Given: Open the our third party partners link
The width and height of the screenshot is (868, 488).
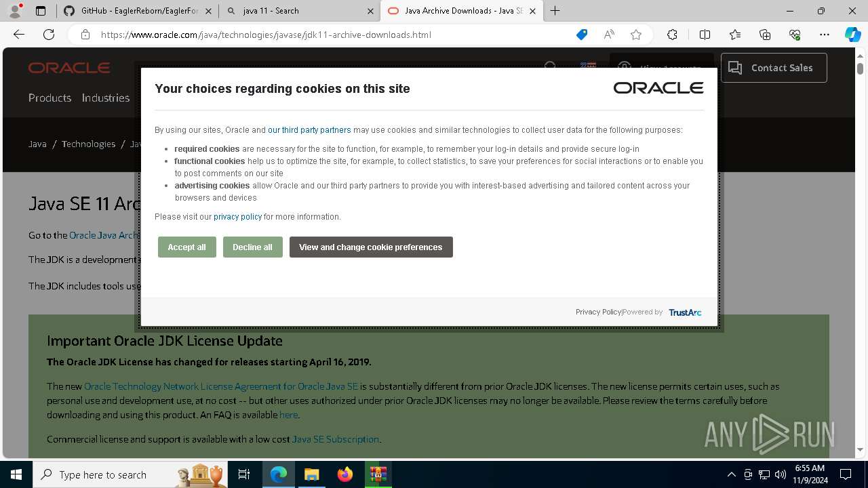Looking at the screenshot, I should 309,130.
